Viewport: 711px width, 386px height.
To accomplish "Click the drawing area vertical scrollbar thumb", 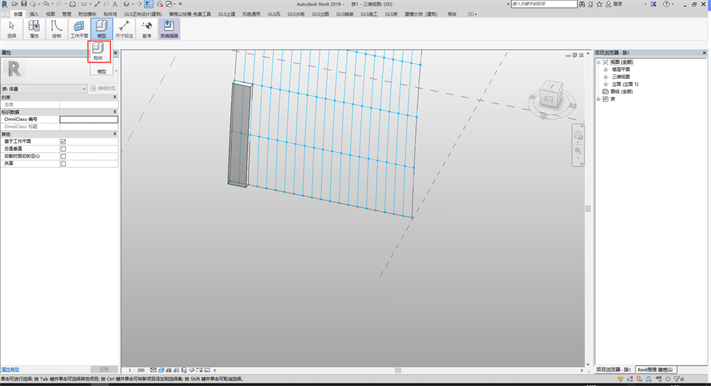I will point(588,209).
